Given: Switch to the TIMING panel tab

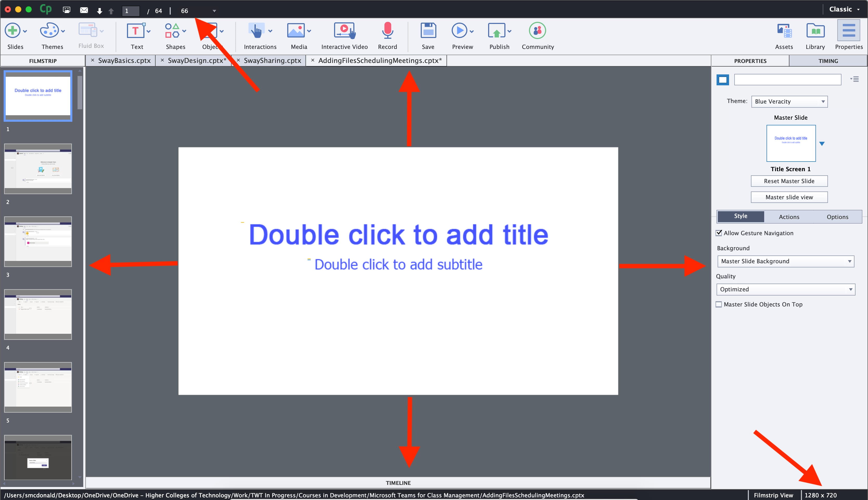Looking at the screenshot, I should pyautogui.click(x=828, y=61).
